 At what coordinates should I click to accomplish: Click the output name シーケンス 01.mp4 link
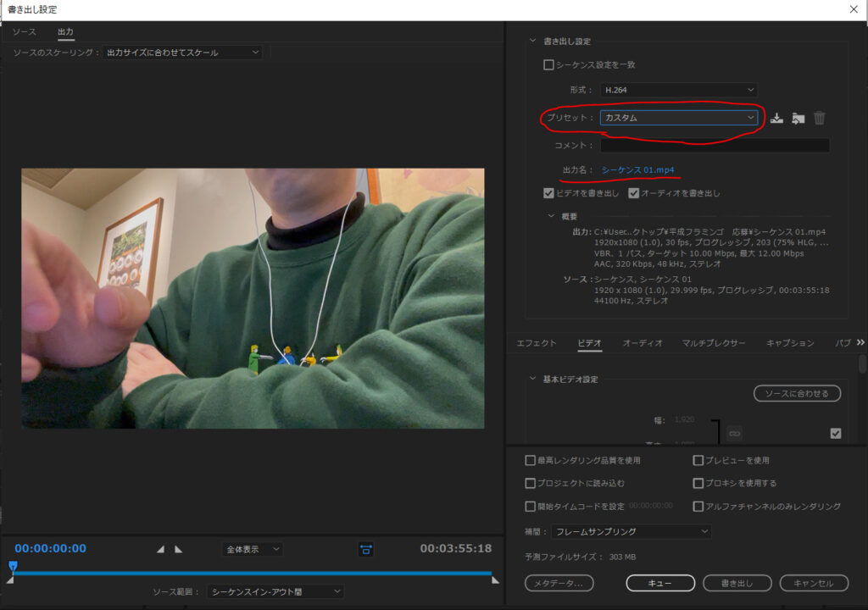637,170
